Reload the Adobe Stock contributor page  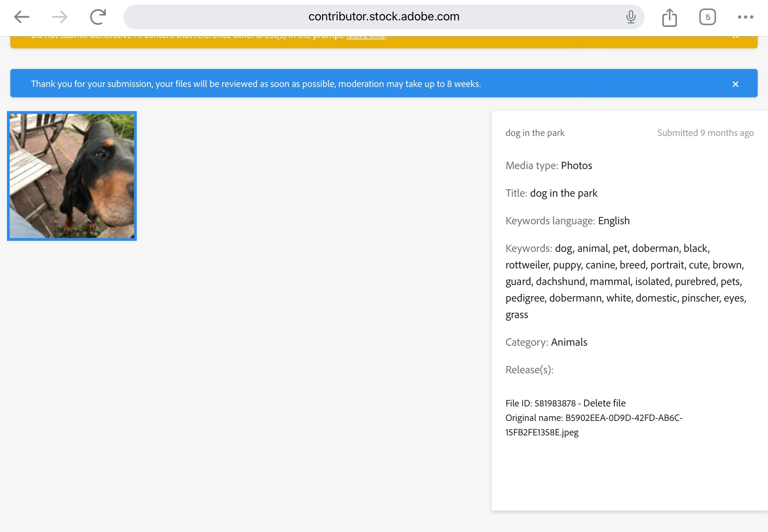98,17
